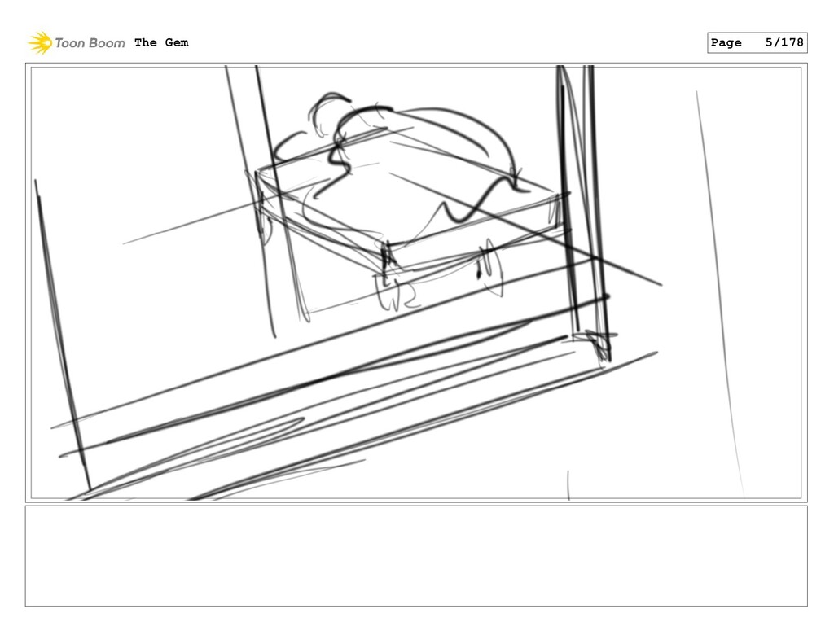The image size is (834, 644).
Task: Click the Toon Boom sunburst logo
Action: 40,42
